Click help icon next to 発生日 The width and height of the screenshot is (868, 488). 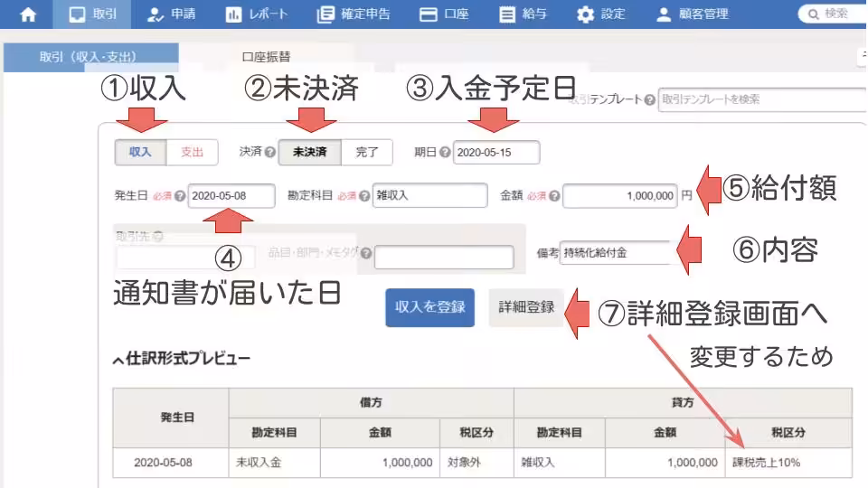(x=180, y=196)
